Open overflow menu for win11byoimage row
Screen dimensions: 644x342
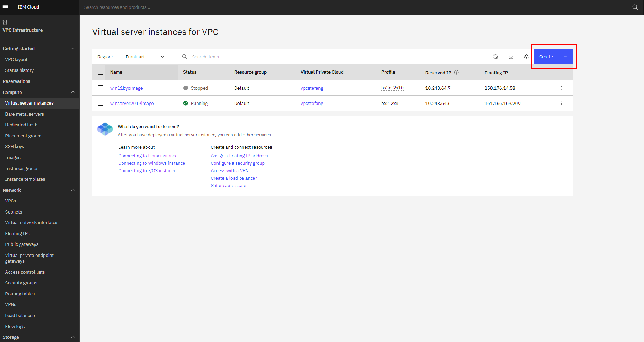click(562, 88)
